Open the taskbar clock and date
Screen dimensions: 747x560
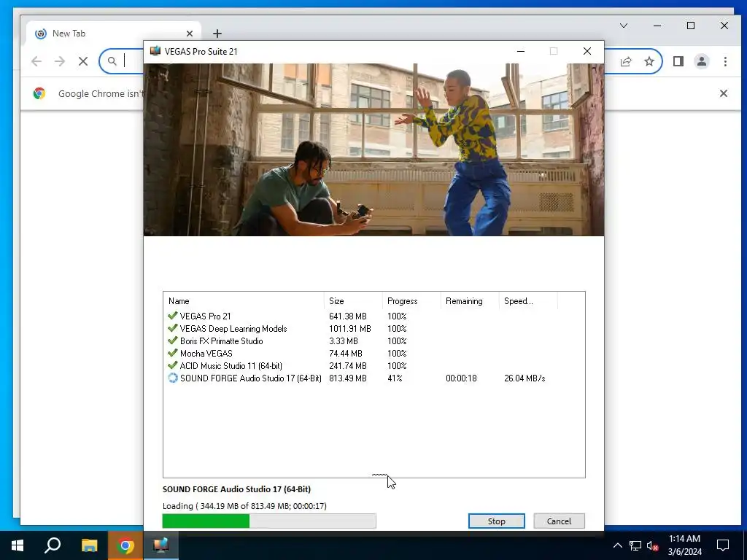pyautogui.click(x=684, y=545)
